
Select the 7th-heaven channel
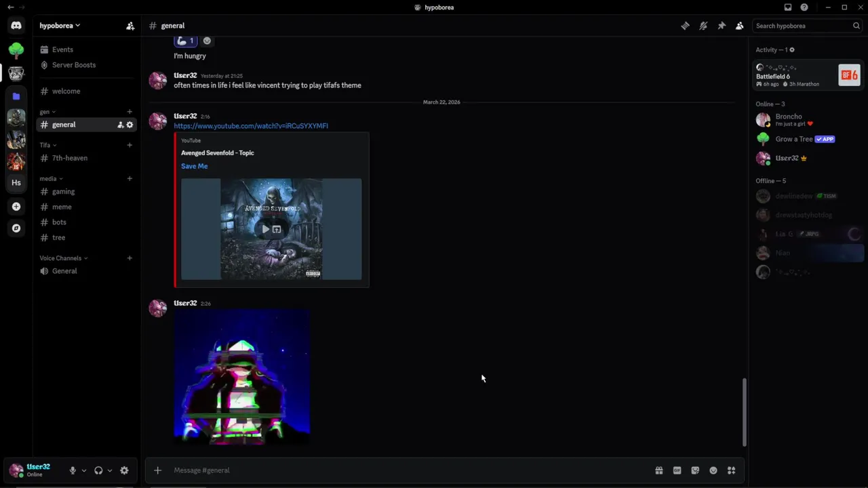tap(86, 158)
